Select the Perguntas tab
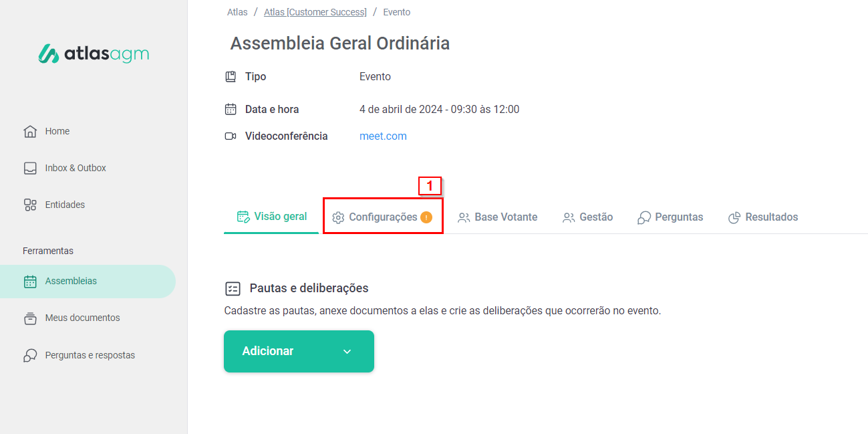 [670, 217]
